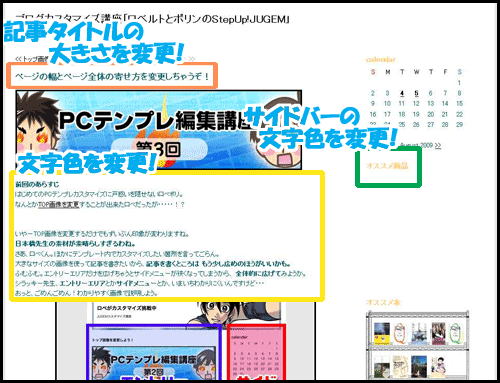The height and width of the screenshot is (383, 500).
Task: Open the StepUp!JUGEM blog title link
Action: tap(152, 19)
